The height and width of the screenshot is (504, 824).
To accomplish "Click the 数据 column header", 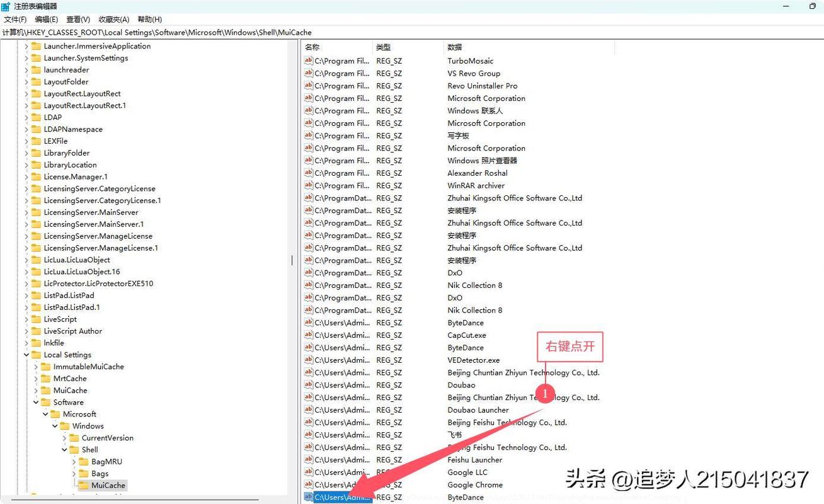I will (x=529, y=47).
